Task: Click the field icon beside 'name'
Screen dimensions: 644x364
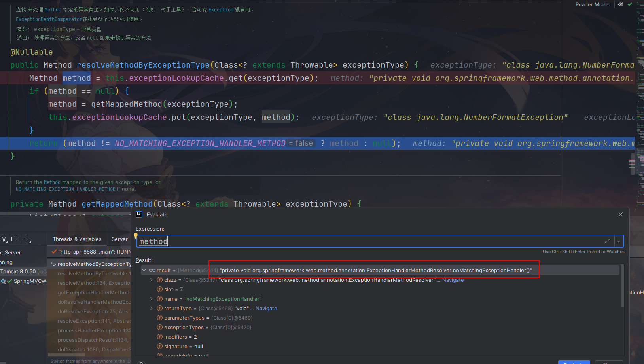Action: (160, 299)
